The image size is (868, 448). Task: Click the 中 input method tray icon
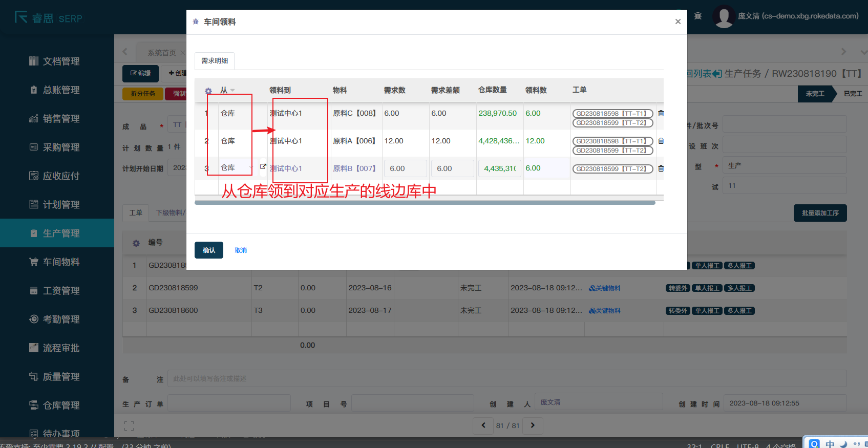tap(830, 444)
